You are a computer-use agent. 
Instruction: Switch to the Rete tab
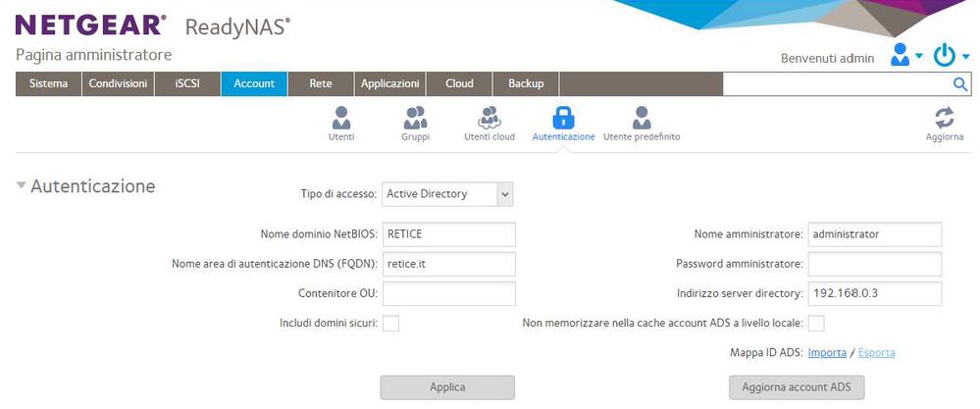pyautogui.click(x=321, y=83)
